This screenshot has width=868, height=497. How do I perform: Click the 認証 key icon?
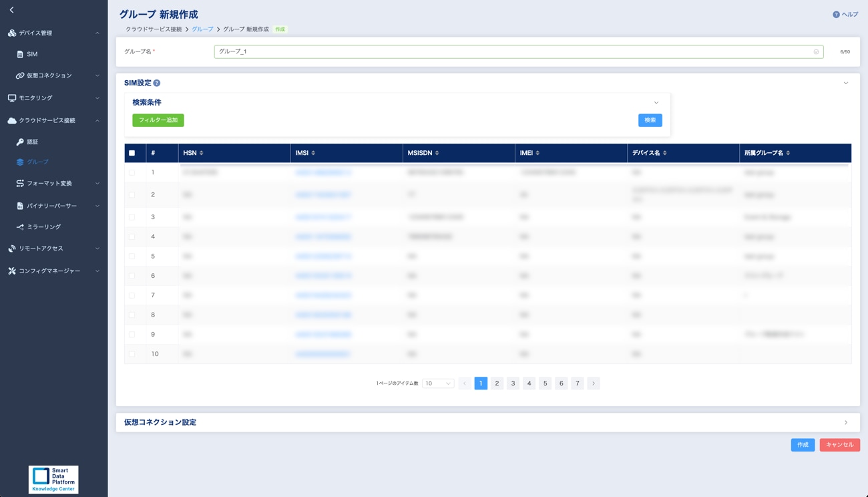tap(20, 142)
